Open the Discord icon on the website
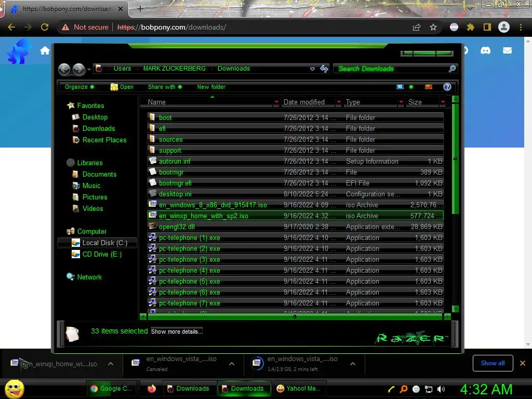532x399 pixels. coord(486,50)
